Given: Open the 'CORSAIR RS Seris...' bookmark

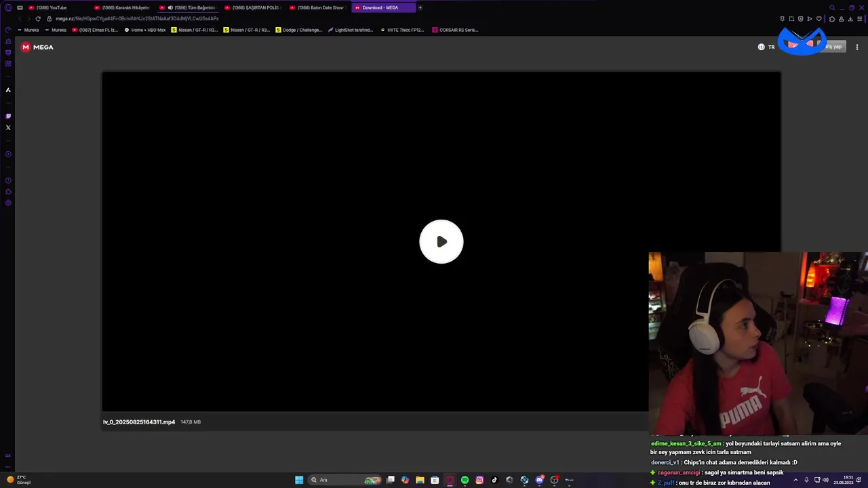Looking at the screenshot, I should click(455, 30).
